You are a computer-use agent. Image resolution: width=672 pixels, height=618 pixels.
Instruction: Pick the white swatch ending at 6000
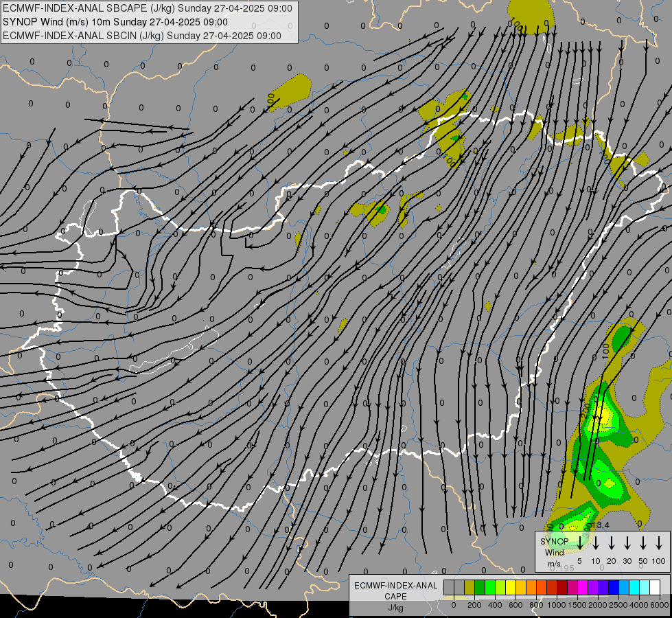point(656,587)
